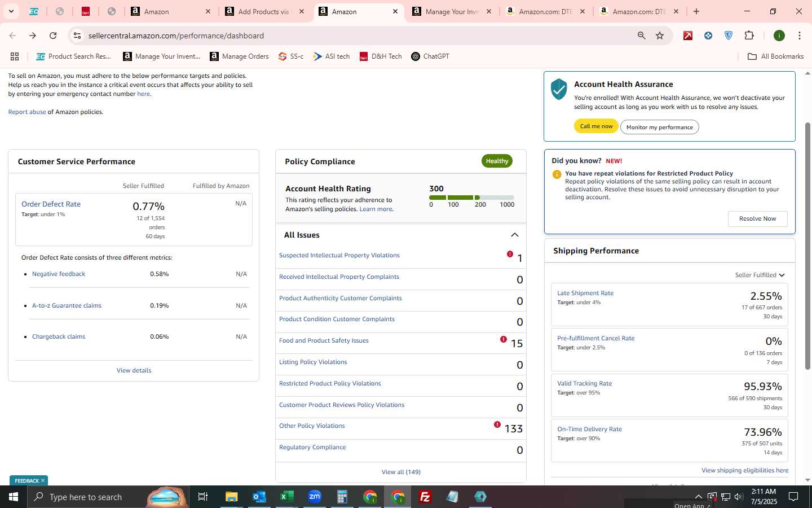Click the Windows taskbar search box
Screen dimensions: 812x508
point(107,497)
